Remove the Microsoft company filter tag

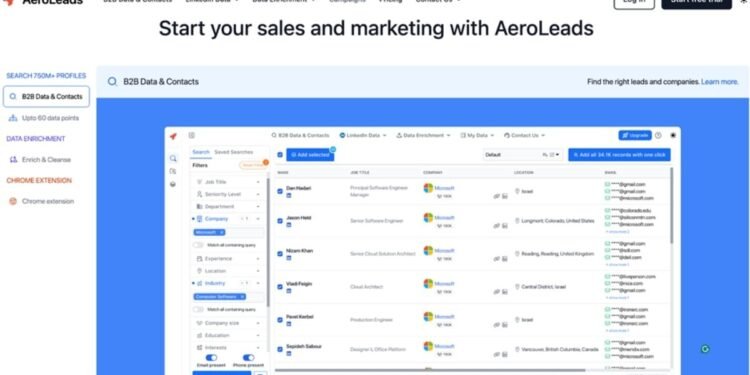(x=221, y=232)
